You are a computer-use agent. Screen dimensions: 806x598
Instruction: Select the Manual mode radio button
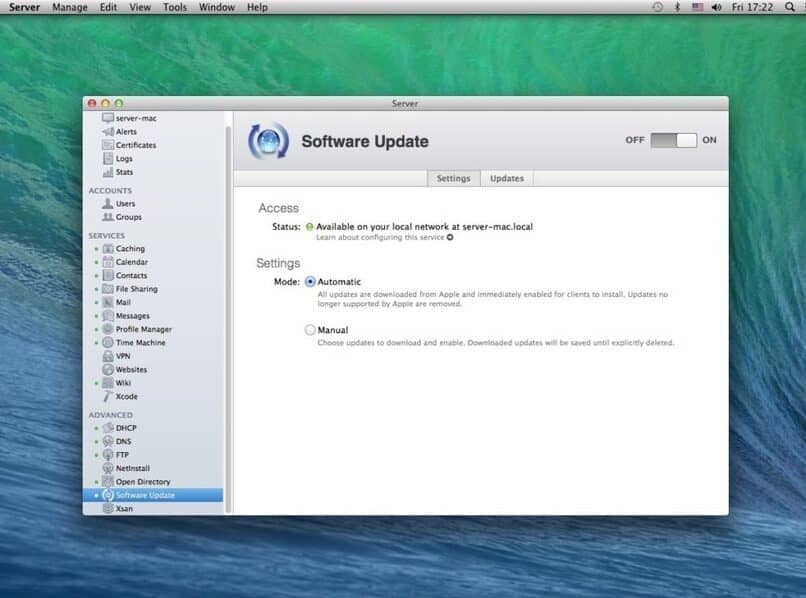pyautogui.click(x=310, y=329)
